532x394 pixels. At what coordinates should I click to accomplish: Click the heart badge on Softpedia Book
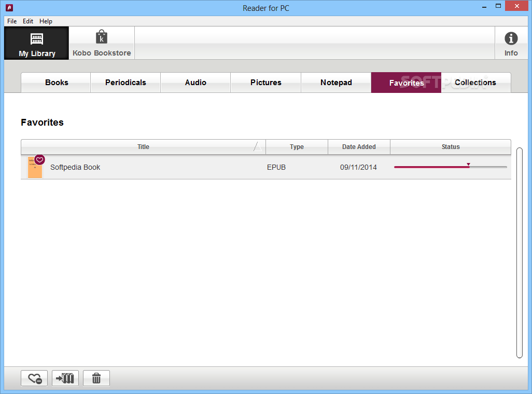[40, 160]
